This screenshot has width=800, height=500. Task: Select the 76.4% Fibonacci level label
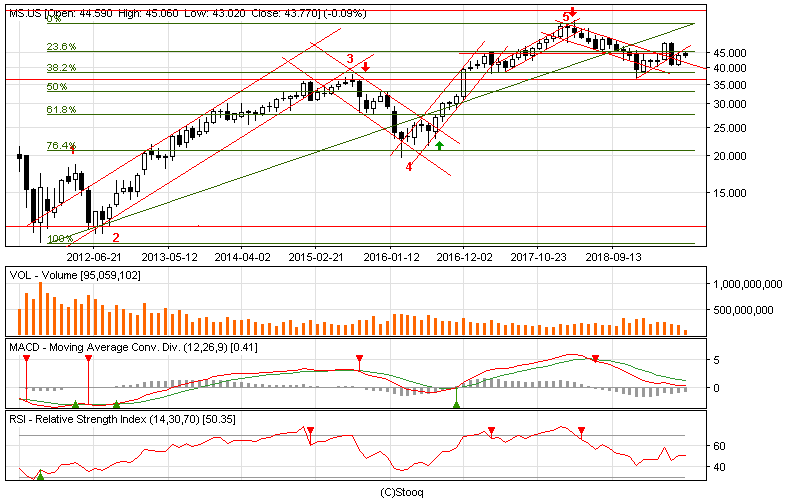(x=61, y=145)
